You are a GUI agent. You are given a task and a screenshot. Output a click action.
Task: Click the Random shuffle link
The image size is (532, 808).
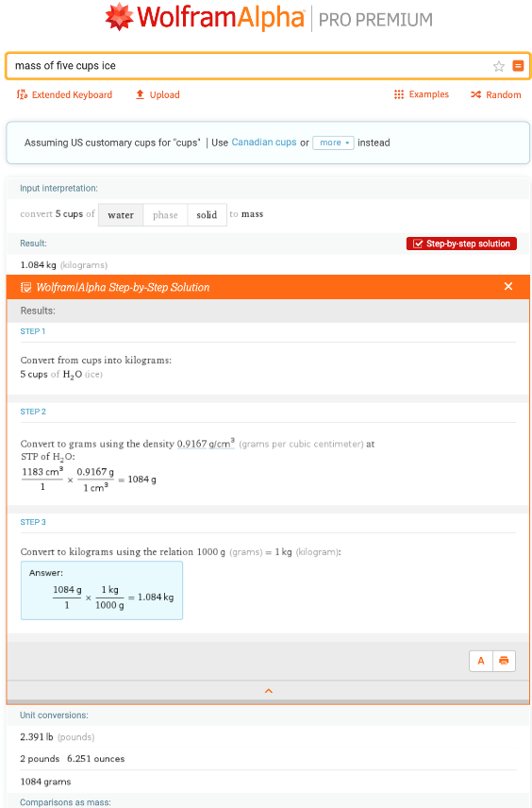click(496, 94)
